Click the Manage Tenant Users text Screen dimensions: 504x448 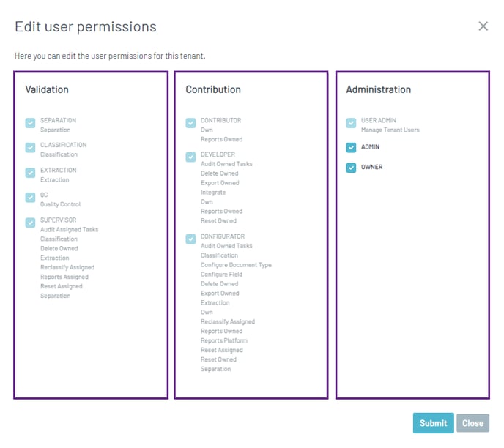[390, 130]
